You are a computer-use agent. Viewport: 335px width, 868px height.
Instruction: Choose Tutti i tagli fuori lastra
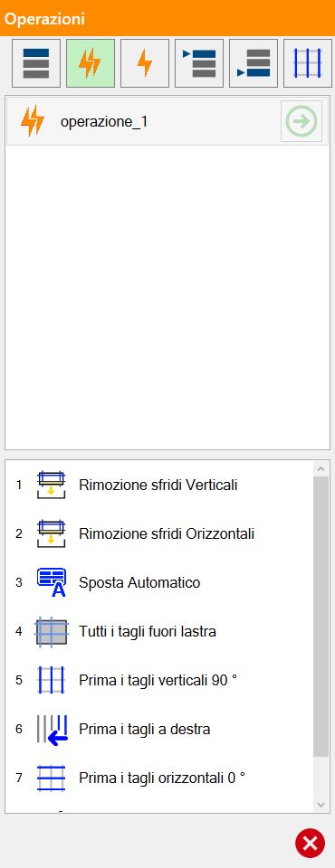click(147, 631)
